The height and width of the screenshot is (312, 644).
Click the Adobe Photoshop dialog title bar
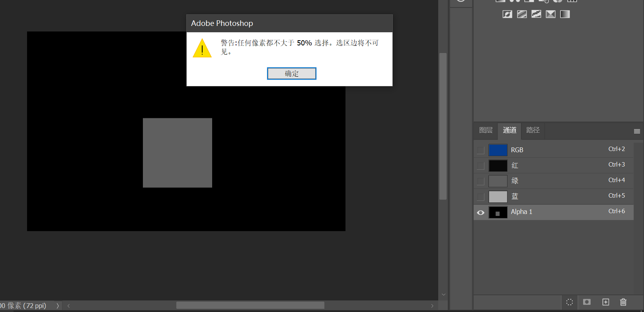289,24
